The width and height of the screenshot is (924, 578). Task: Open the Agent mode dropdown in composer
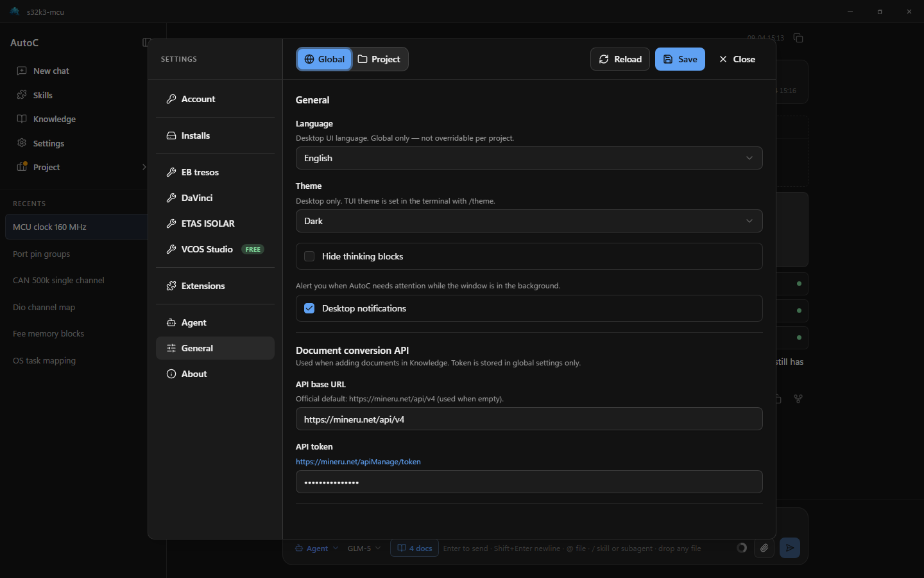pyautogui.click(x=316, y=548)
